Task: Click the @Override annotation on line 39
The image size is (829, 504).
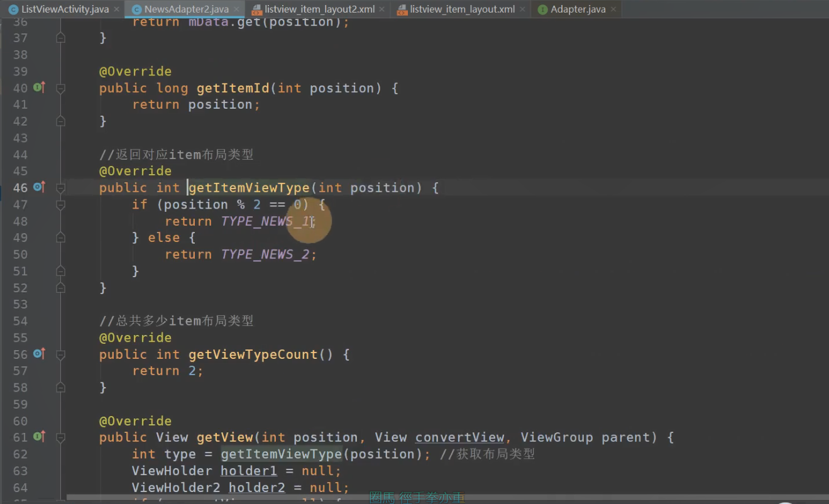Action: coord(135,71)
